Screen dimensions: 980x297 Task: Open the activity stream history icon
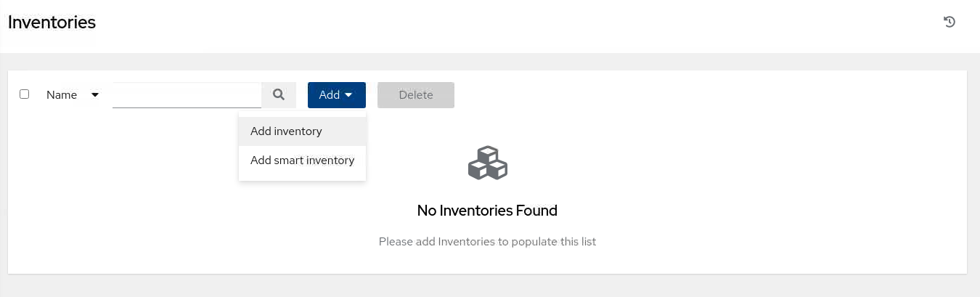coord(949,22)
